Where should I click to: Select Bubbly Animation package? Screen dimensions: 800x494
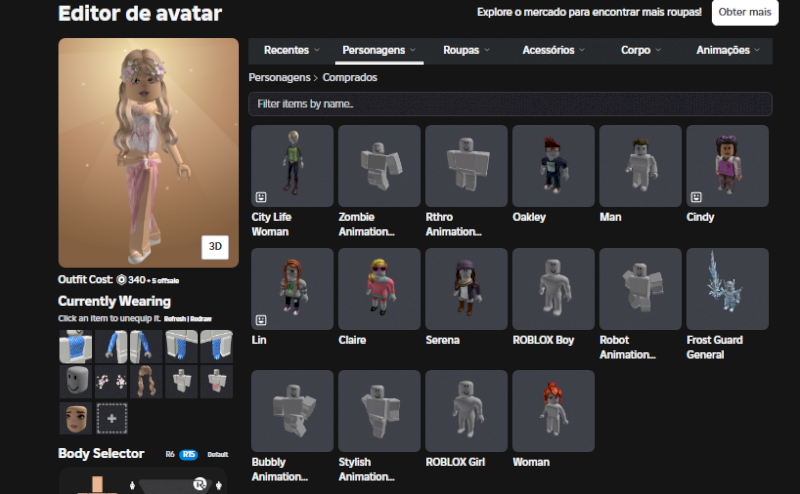(292, 411)
